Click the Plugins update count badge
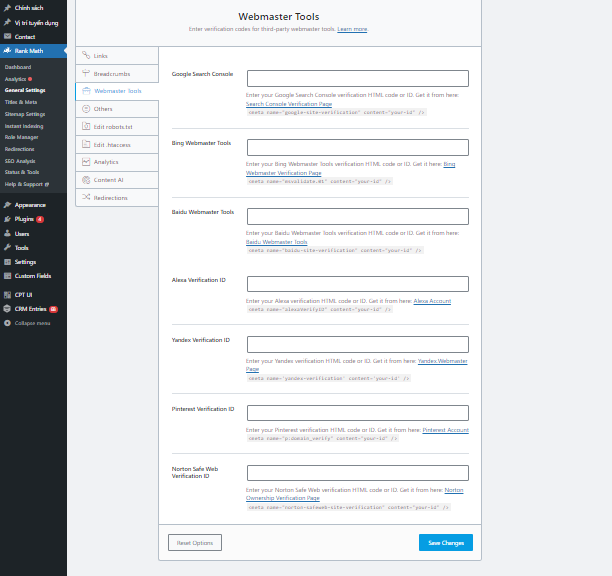The height and width of the screenshot is (576, 612). (x=40, y=219)
